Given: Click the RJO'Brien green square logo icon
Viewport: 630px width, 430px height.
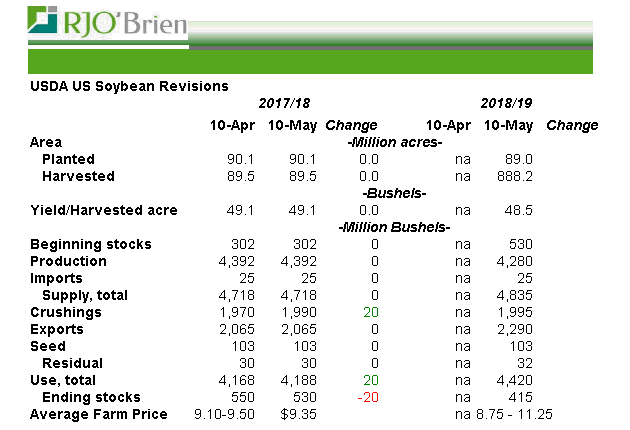Looking at the screenshot, I should point(44,22).
